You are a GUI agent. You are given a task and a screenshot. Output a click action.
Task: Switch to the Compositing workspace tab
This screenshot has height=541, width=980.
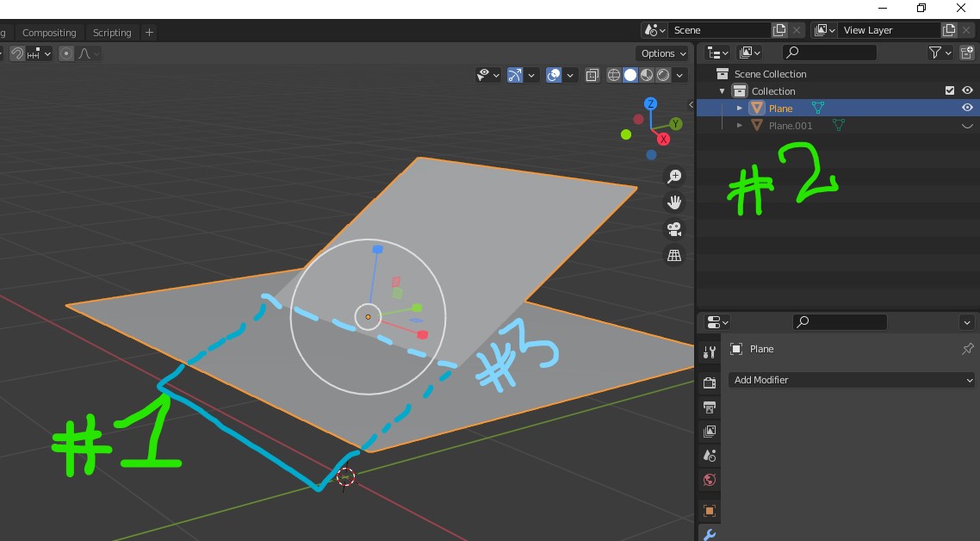tap(49, 33)
